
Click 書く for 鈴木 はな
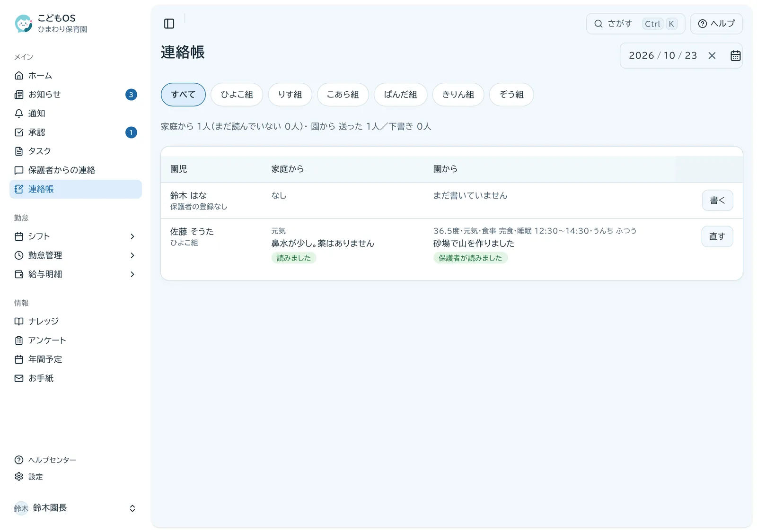717,201
